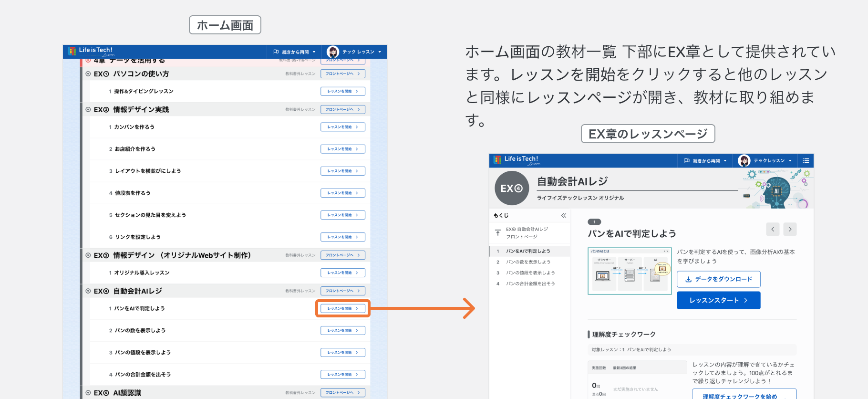The height and width of the screenshot is (399, 868).
Task: Click lesson title カンバンを作ろう text
Action: pos(134,127)
